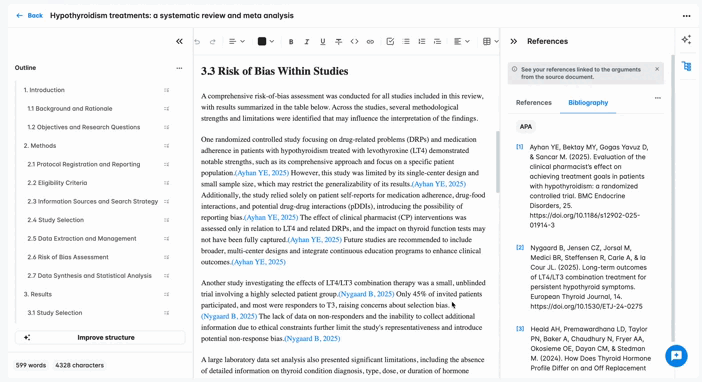Click the blue references tree sidebar icon
Screen dimensions: 702x382
pos(687,66)
